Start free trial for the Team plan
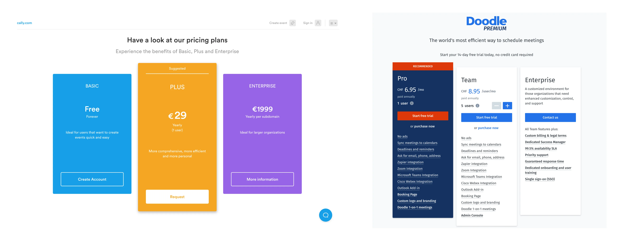 click(x=486, y=117)
